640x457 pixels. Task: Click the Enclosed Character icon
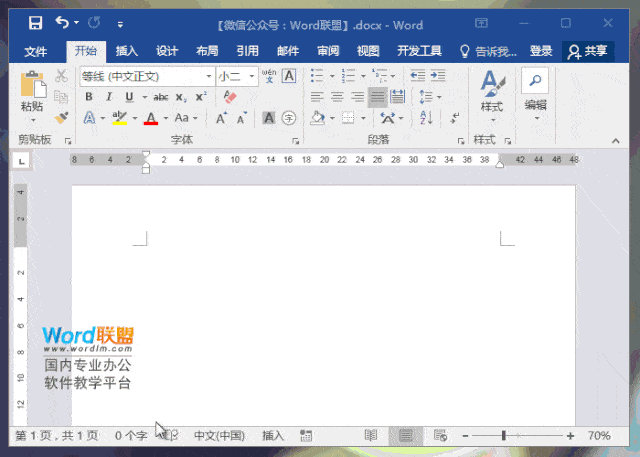tap(289, 118)
